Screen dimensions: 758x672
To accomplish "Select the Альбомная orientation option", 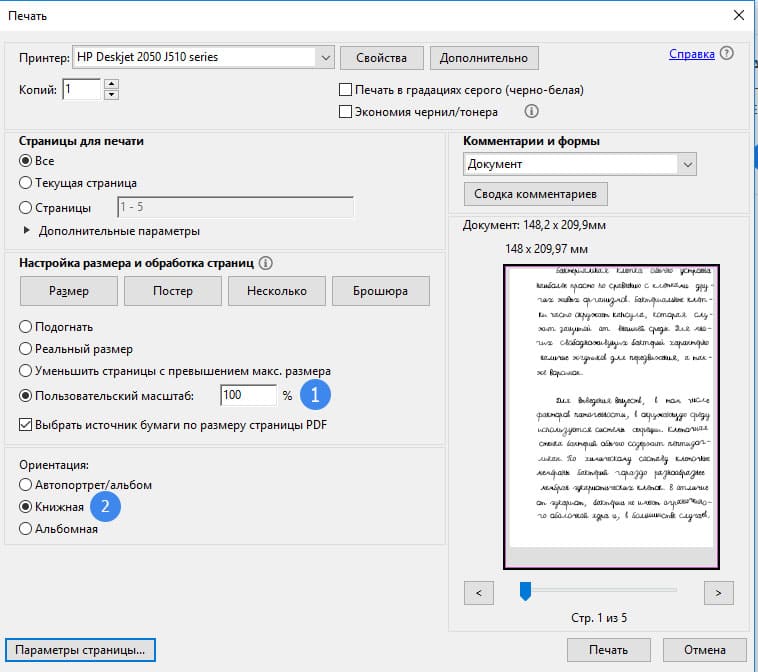I will [26, 529].
